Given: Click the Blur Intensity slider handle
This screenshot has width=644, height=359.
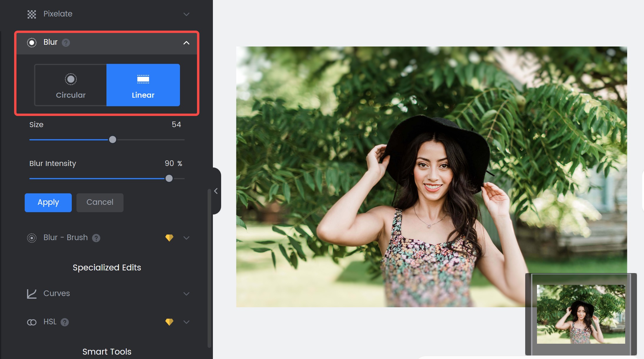Looking at the screenshot, I should point(169,179).
